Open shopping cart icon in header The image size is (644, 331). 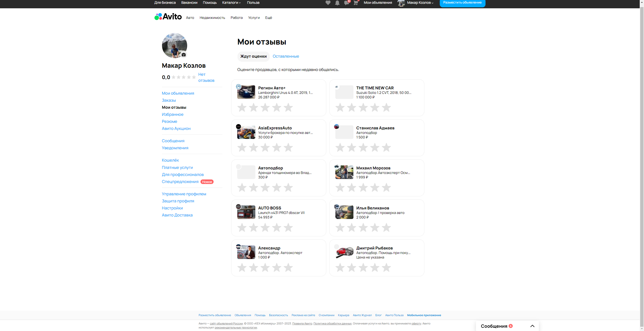tap(356, 3)
